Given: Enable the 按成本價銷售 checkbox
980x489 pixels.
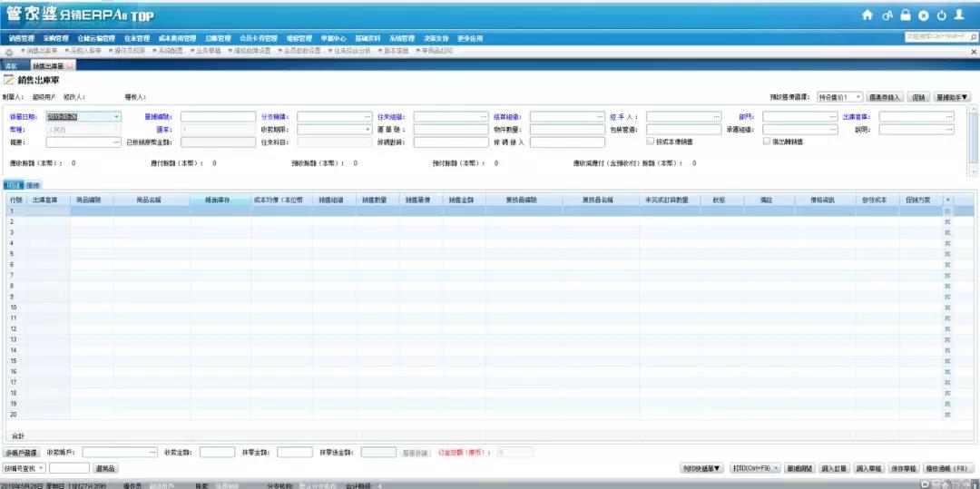Looking at the screenshot, I should [650, 142].
